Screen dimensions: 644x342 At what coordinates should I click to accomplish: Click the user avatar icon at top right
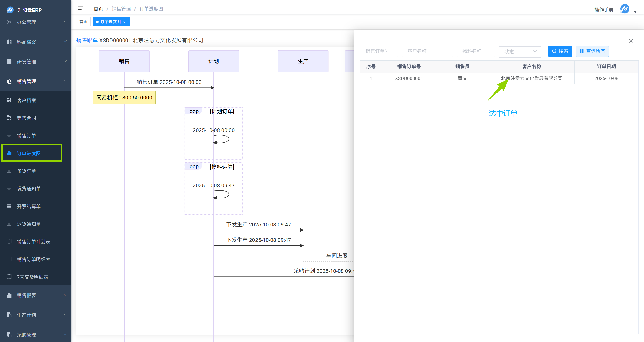pyautogui.click(x=625, y=9)
